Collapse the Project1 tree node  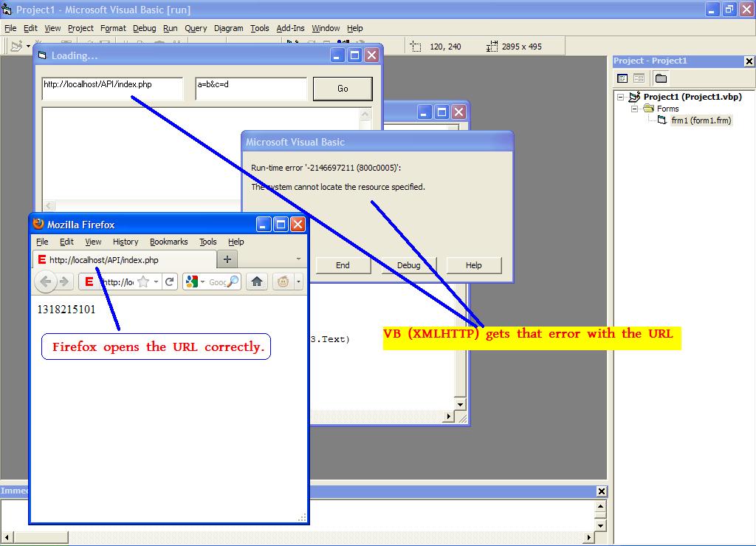[621, 97]
